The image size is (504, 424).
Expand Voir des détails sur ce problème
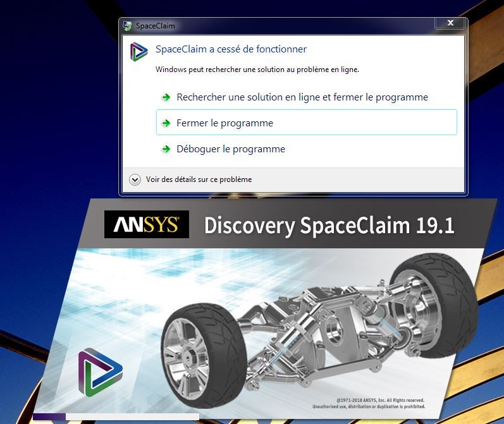click(190, 179)
